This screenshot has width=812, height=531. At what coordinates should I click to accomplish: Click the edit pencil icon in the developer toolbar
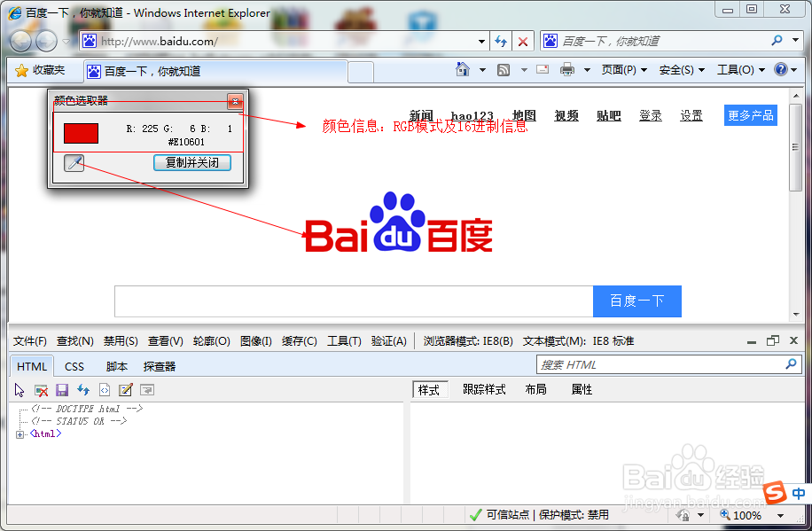pyautogui.click(x=126, y=389)
